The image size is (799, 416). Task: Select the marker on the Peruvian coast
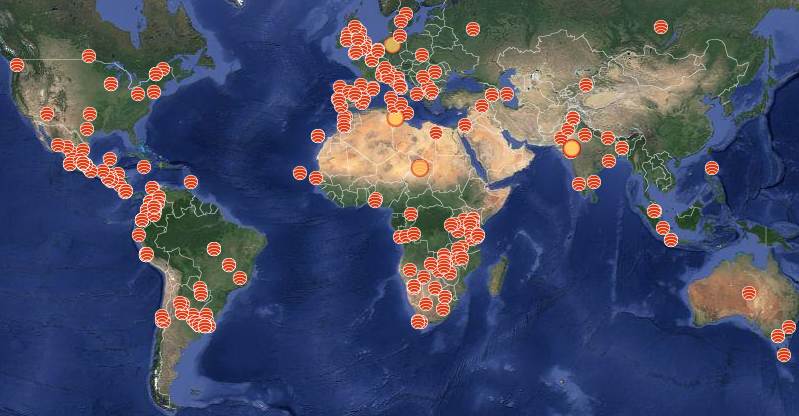146,254
